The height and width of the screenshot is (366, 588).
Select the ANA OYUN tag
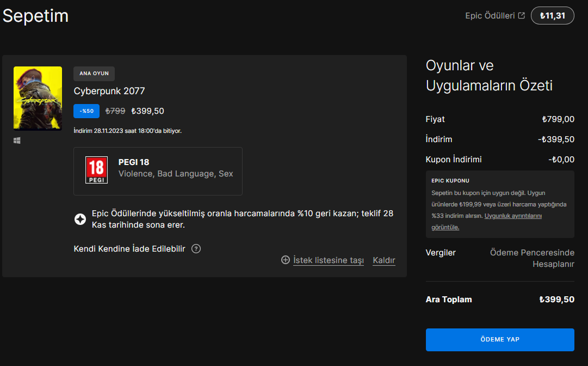coord(94,74)
